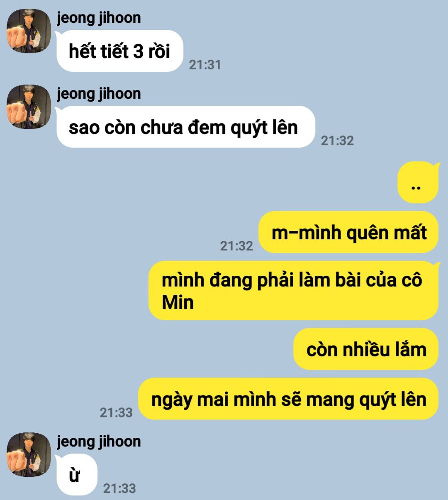Click jeong jihoon name above "hết tiết 3 rồi"
Screen dimensions: 448x500
coord(99,18)
